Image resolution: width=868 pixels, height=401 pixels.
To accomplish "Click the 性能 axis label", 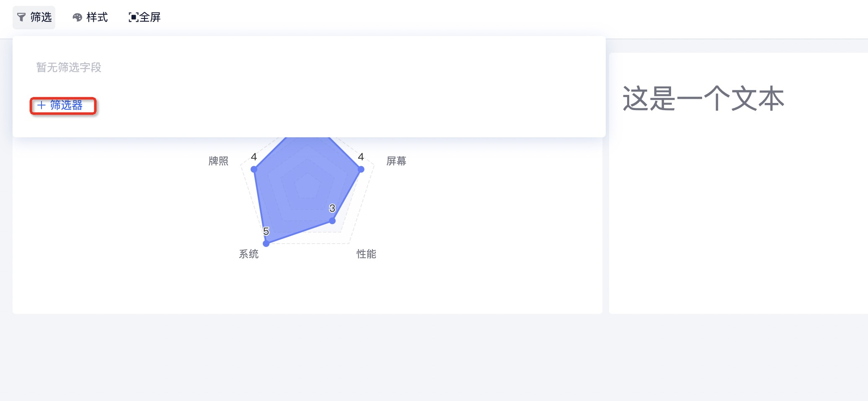I will coord(367,254).
